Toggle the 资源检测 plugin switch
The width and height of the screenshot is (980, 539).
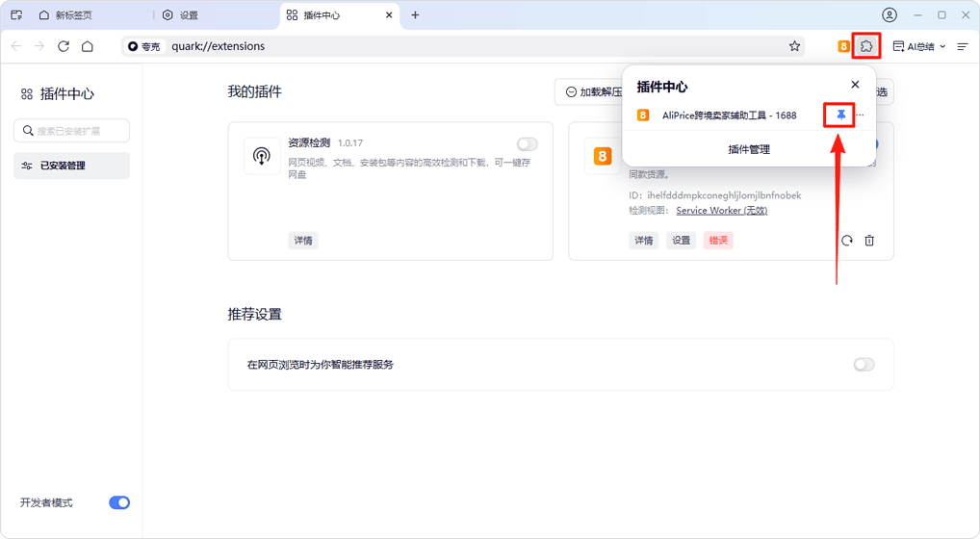pos(527,144)
